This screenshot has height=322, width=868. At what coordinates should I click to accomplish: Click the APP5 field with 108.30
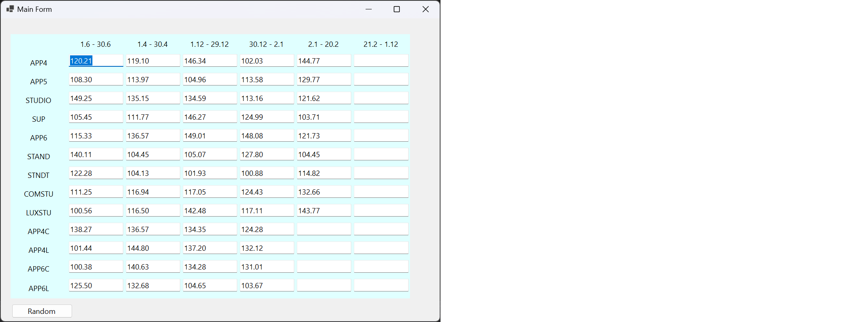[x=96, y=79]
